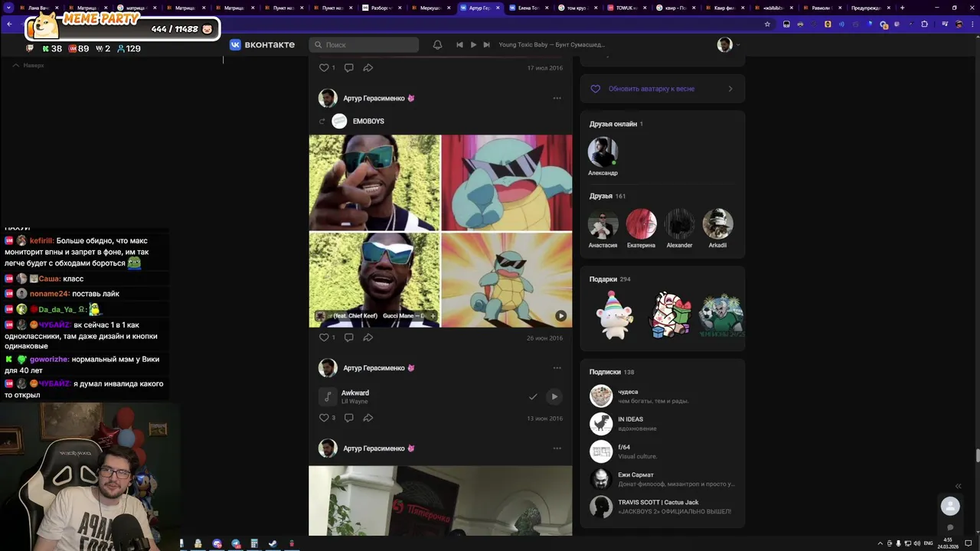Open f/64 Visual culture subscription
This screenshot has height=551, width=980.
pos(662,452)
